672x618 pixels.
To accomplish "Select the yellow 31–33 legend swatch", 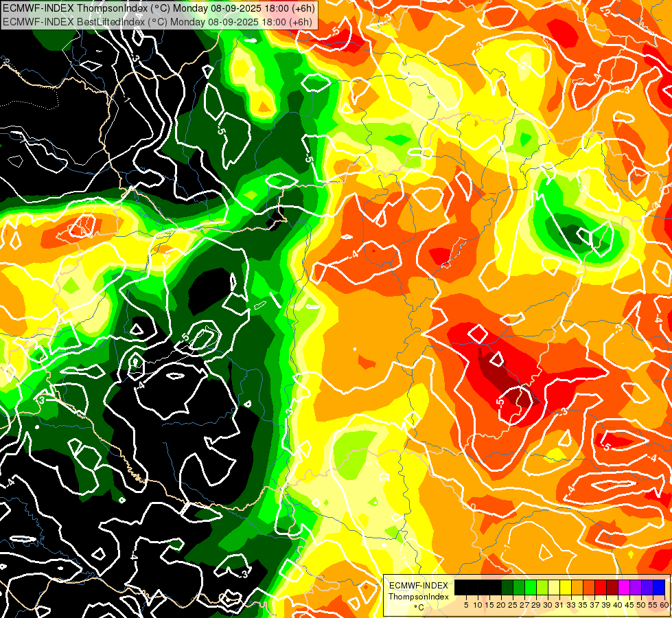I will (x=566, y=588).
